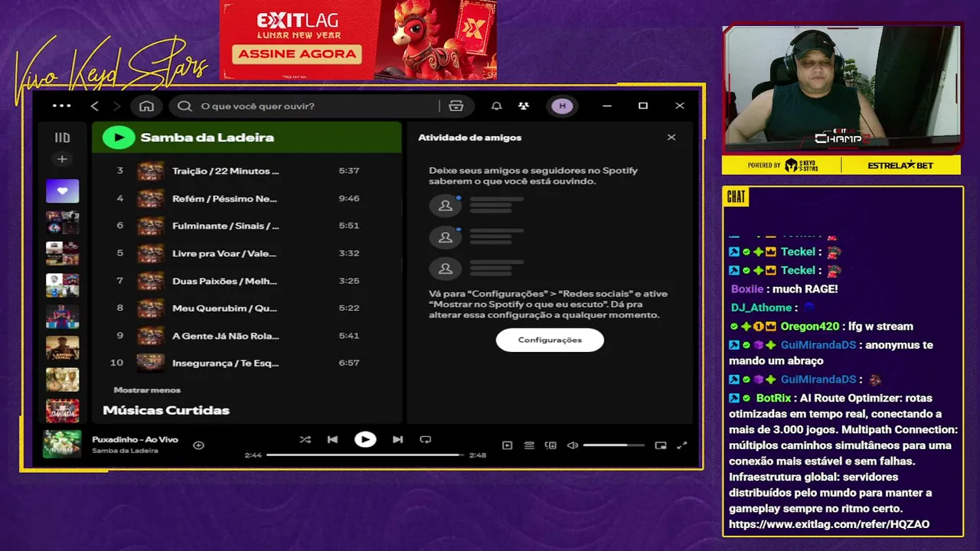Click the white play button in player
Image resolution: width=980 pixels, height=551 pixels.
click(x=365, y=439)
